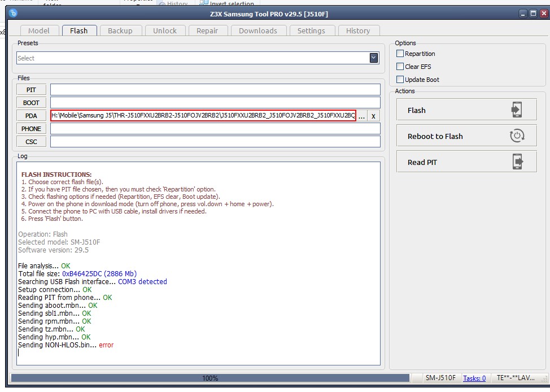Click the 'Operation: Flash' log line
This screenshot has width=550, height=392.
[43, 234]
